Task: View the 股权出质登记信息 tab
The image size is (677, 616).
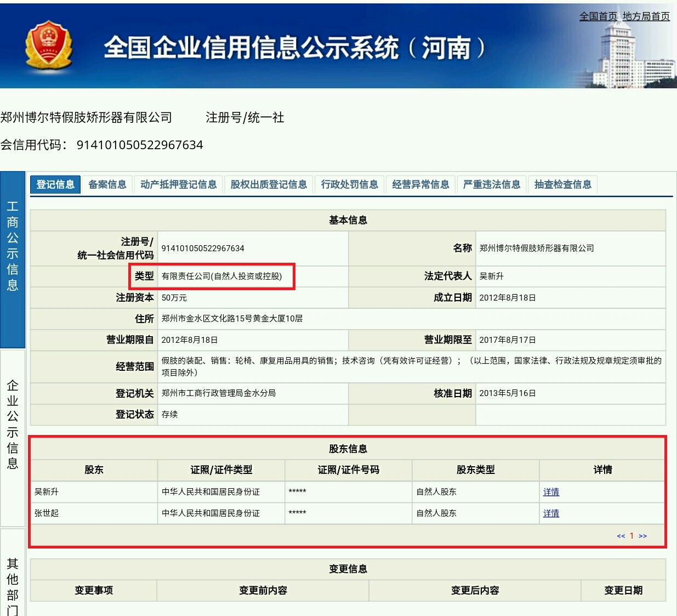Action: (x=269, y=184)
